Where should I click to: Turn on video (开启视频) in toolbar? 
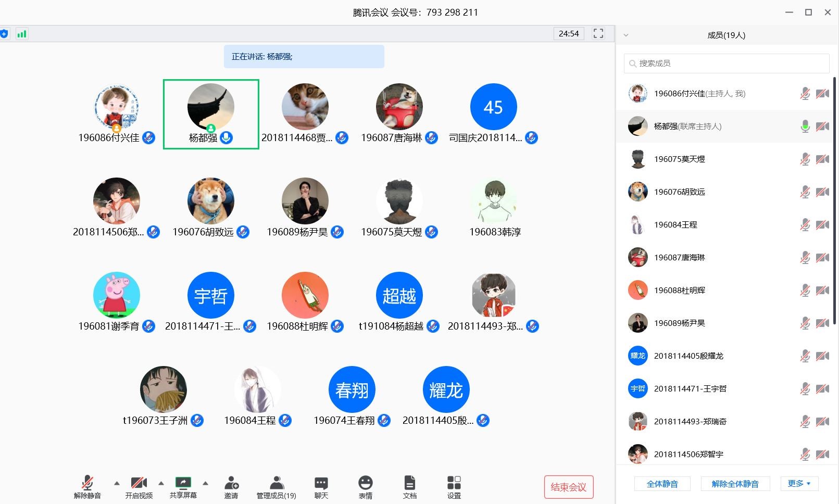tap(139, 483)
